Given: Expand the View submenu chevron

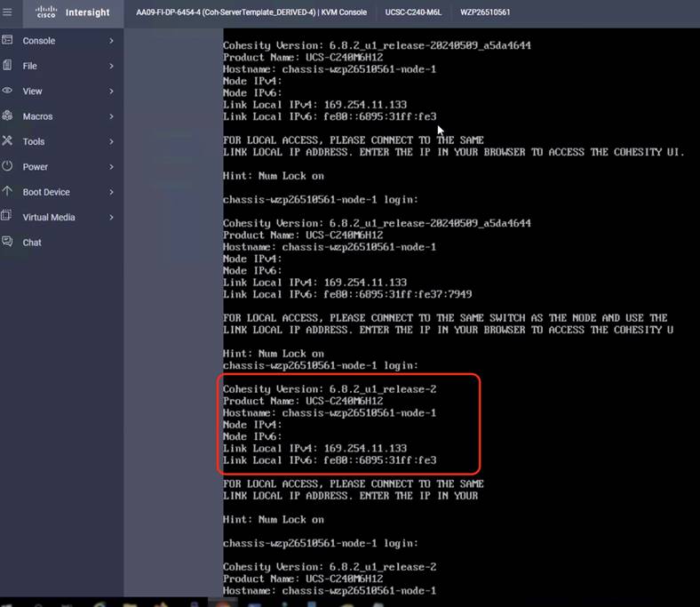Looking at the screenshot, I should click(x=111, y=92).
